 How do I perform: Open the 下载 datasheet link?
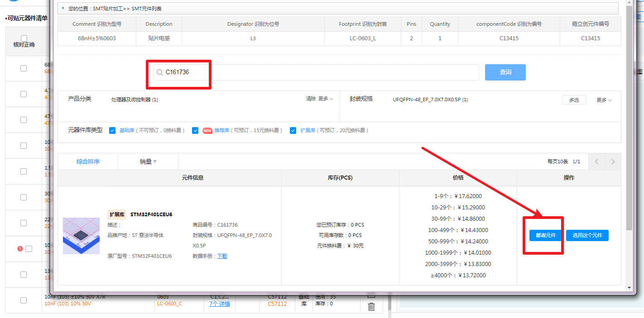click(222, 256)
